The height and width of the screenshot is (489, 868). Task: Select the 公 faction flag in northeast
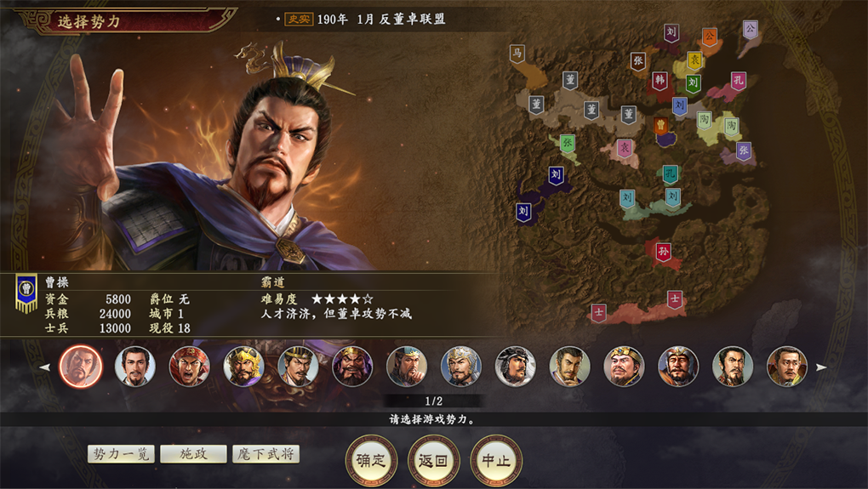tap(750, 29)
